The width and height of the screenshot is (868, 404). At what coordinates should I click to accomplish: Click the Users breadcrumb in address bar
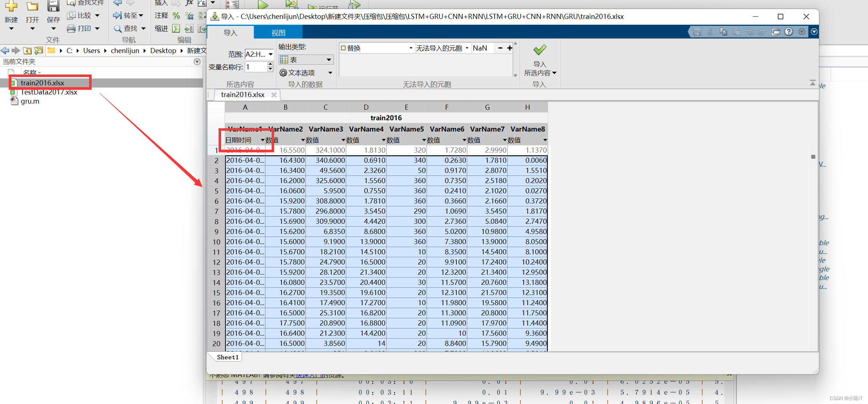coord(91,50)
